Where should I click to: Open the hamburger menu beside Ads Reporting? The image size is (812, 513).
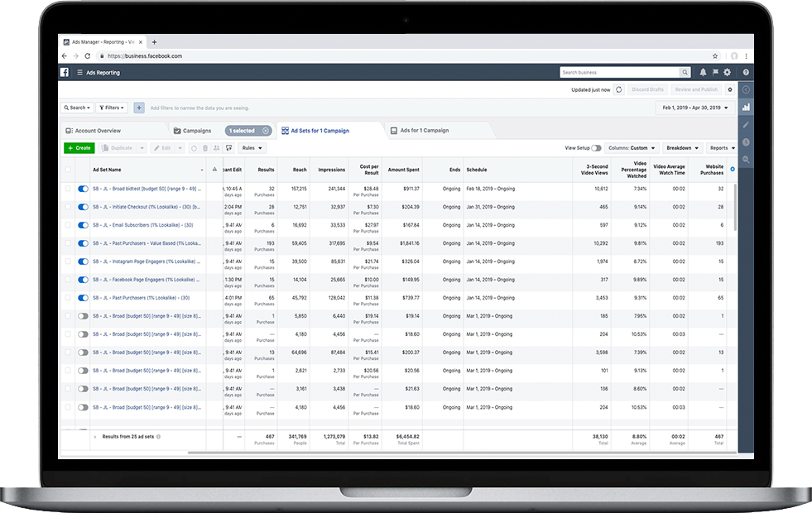79,73
